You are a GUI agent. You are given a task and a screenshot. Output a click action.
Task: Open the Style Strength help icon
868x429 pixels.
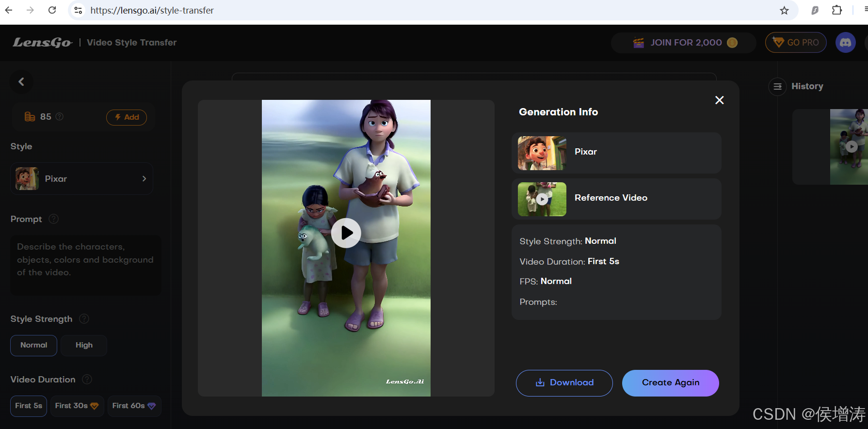pos(84,319)
